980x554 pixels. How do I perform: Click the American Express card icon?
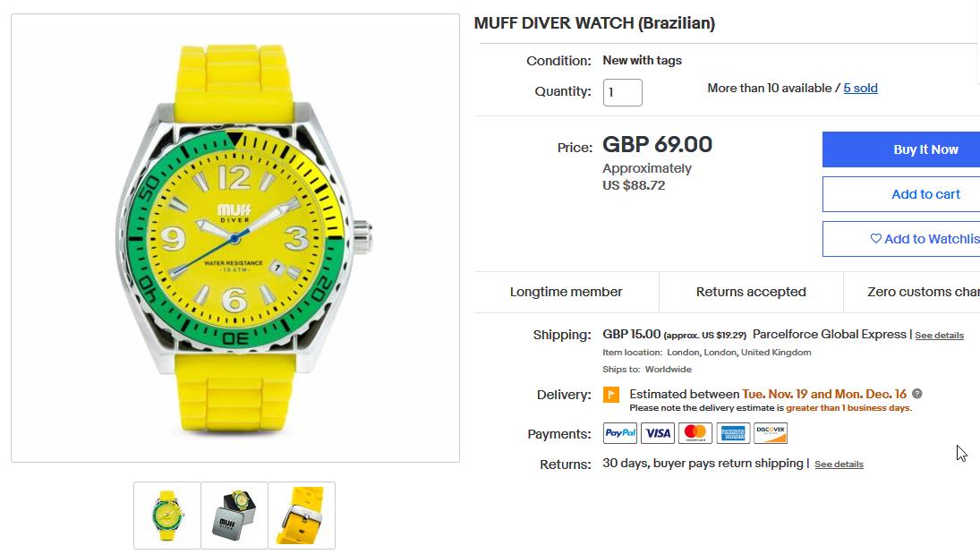733,433
